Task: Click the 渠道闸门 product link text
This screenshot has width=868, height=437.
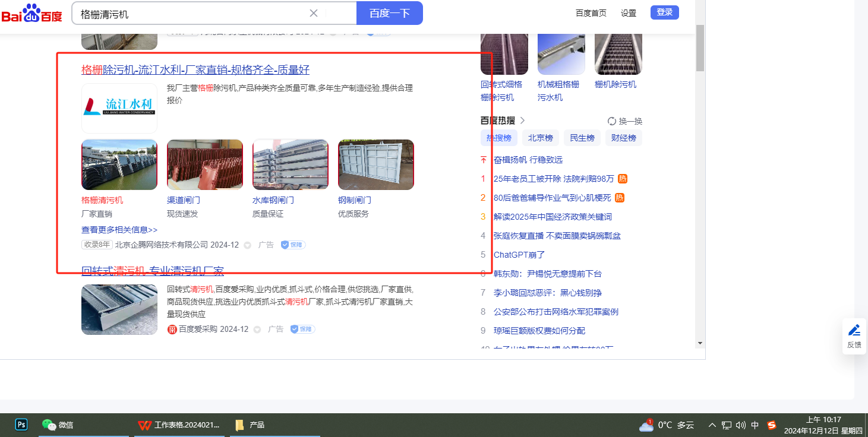Action: (184, 200)
